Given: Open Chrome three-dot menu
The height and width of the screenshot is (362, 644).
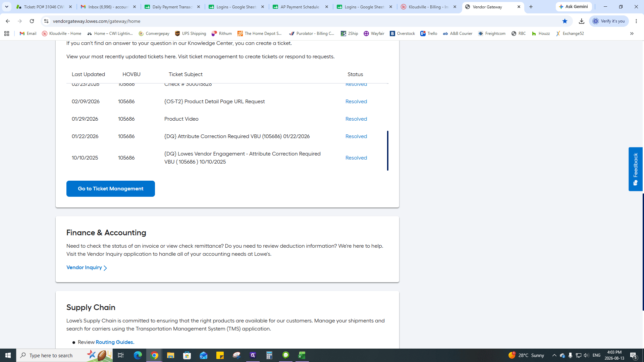Looking at the screenshot, I should pos(636,21).
